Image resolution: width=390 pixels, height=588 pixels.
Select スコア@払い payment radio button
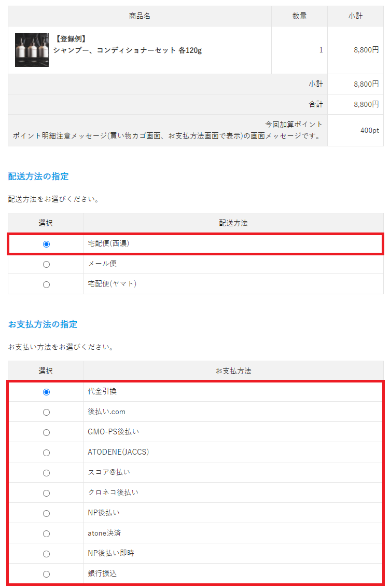[46, 473]
